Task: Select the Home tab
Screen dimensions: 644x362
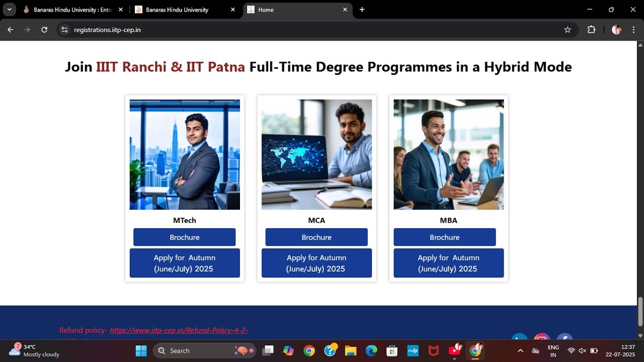Action: tap(297, 10)
